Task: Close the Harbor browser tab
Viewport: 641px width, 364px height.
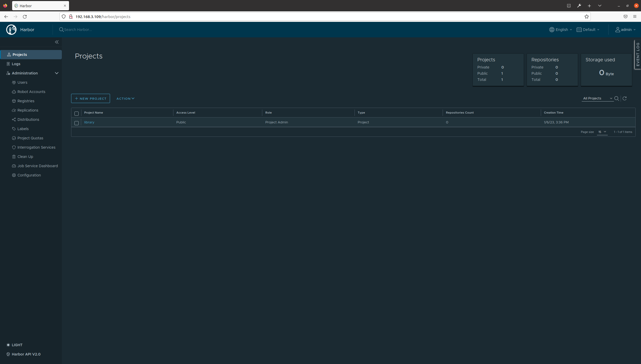Action: coord(65,6)
